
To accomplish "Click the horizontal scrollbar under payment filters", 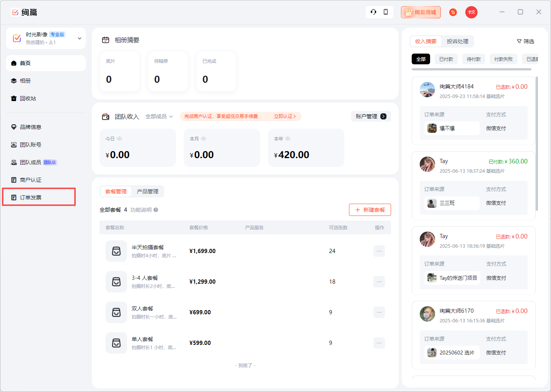I will (471, 69).
